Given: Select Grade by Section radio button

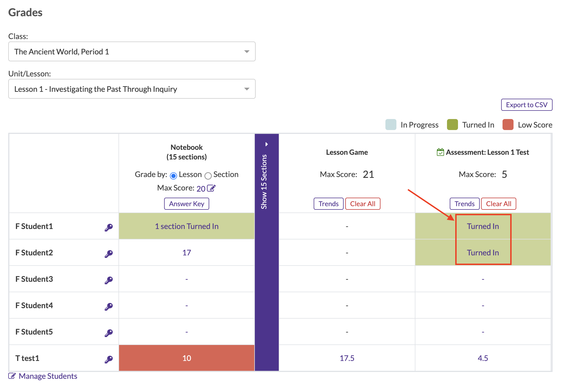Looking at the screenshot, I should pos(208,176).
